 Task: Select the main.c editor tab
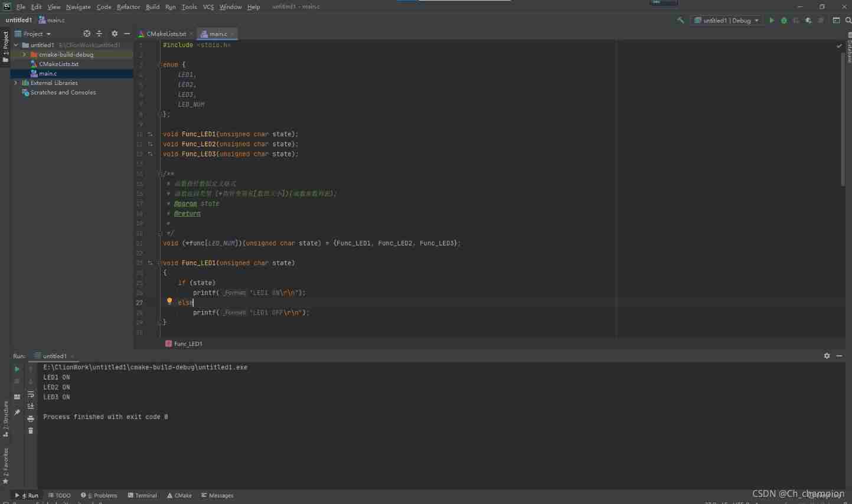(x=218, y=34)
